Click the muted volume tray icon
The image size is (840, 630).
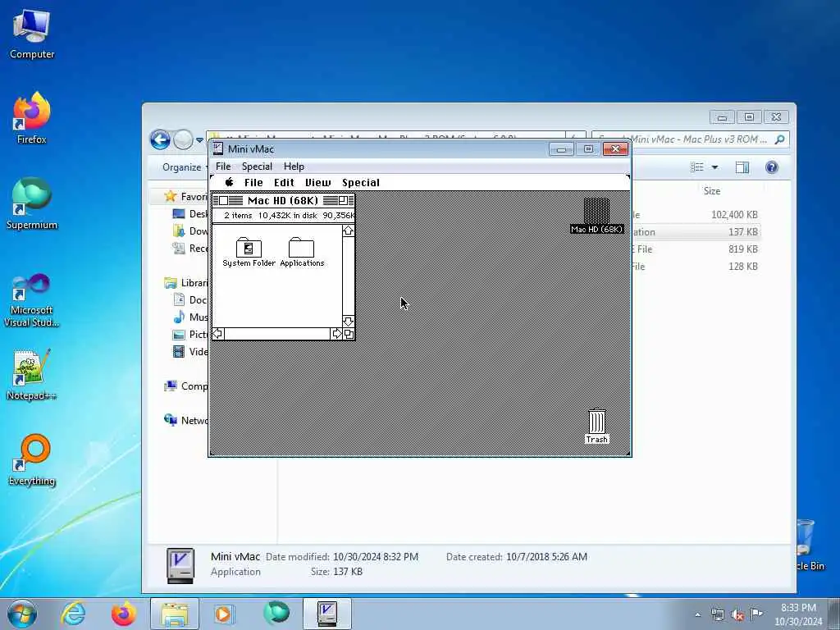(x=737, y=614)
